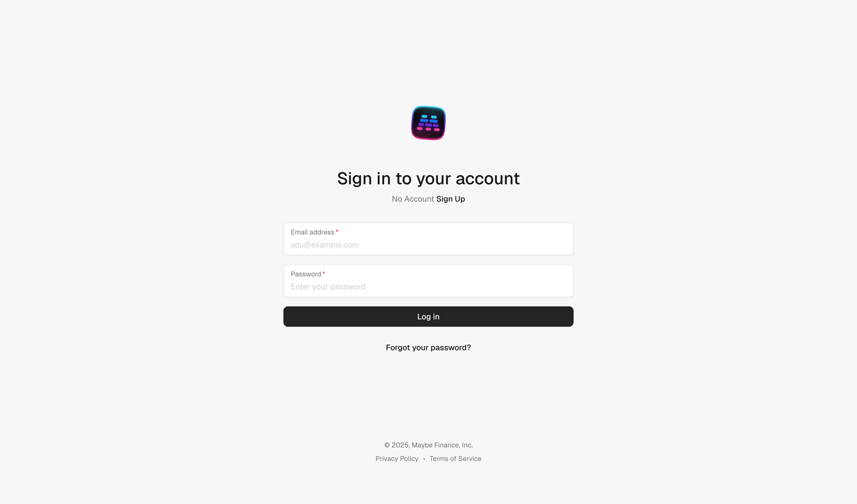Click the Password field label
Screen dimensions: 857x504
click(306, 274)
